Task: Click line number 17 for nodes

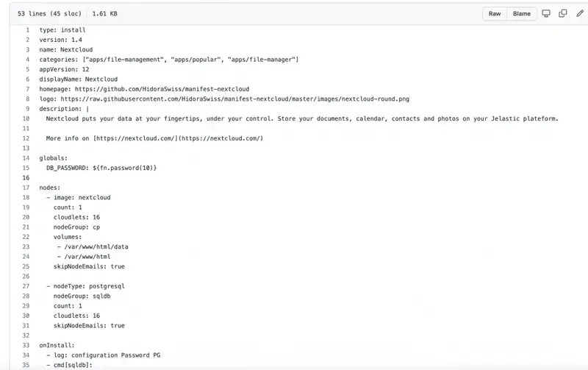Action: pos(26,188)
